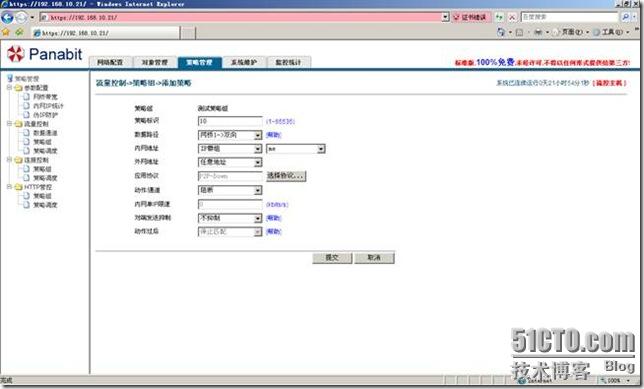This screenshot has height=389, width=644.
Task: Collapse the 连接控制 tree node
Action: [x=9, y=159]
